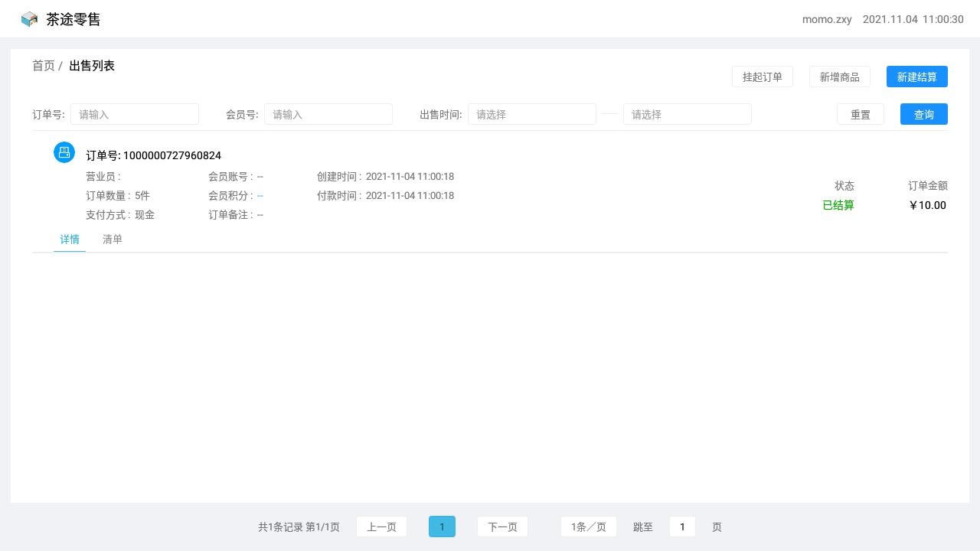Click the 挂起订单 button
This screenshot has width=980, height=551.
point(763,77)
